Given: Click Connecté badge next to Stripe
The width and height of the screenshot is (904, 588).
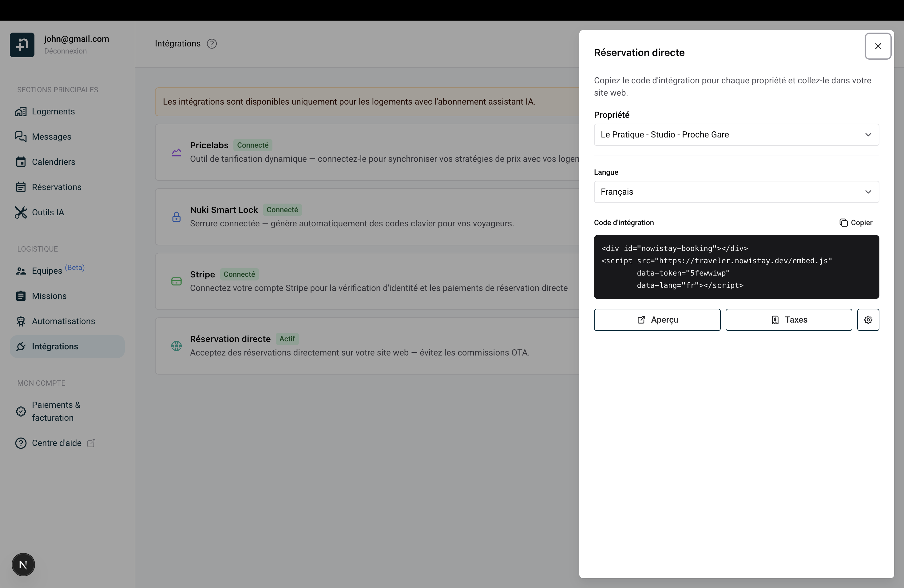Looking at the screenshot, I should point(239,274).
